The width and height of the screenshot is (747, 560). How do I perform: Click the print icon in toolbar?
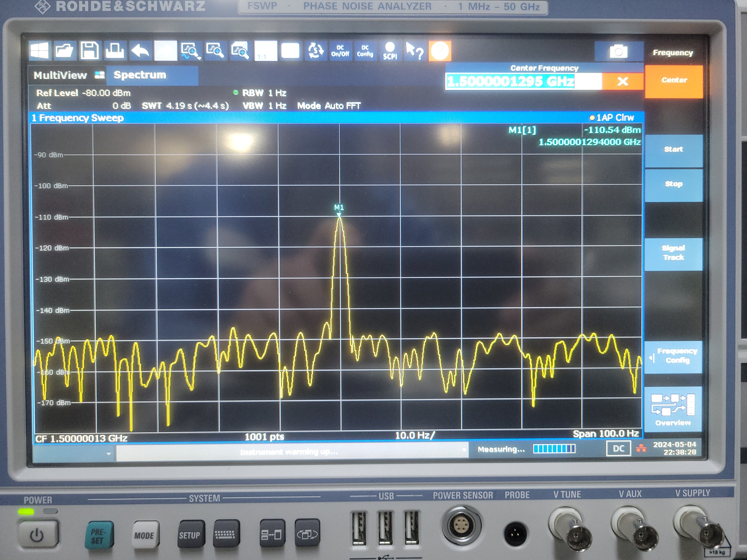(x=115, y=51)
